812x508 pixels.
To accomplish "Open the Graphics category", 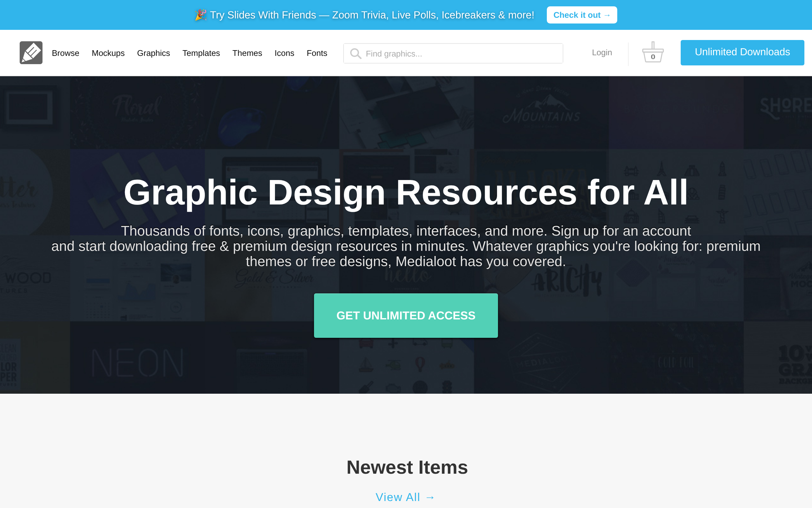I will 153,53.
